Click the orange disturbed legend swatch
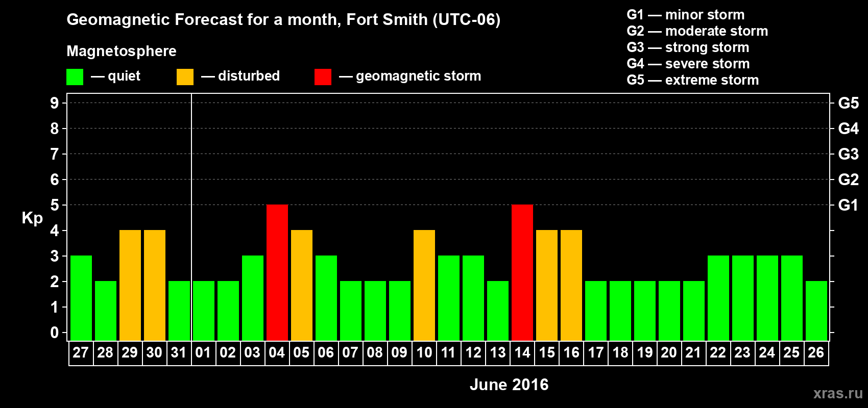The width and height of the screenshot is (868, 408). click(x=185, y=77)
